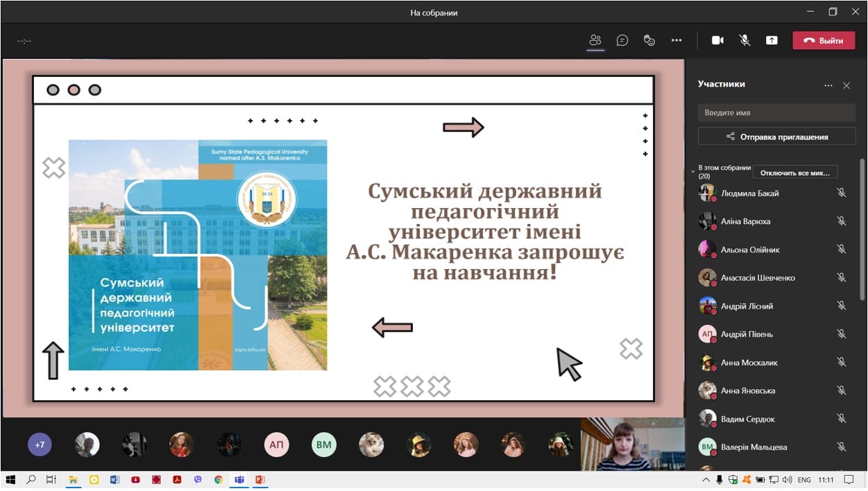Toggle the mic icon next to Людмила Бакай

(841, 193)
